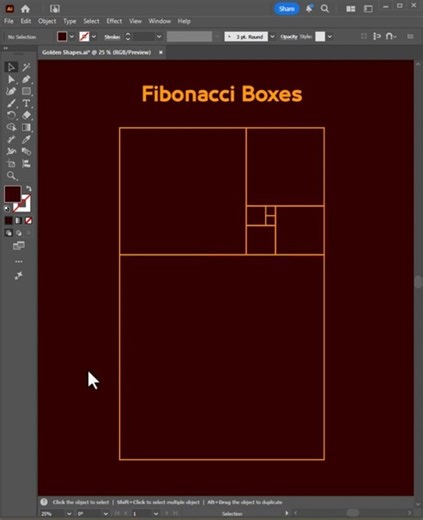Image resolution: width=423 pixels, height=520 pixels.
Task: Open the Effect menu
Action: 114,21
